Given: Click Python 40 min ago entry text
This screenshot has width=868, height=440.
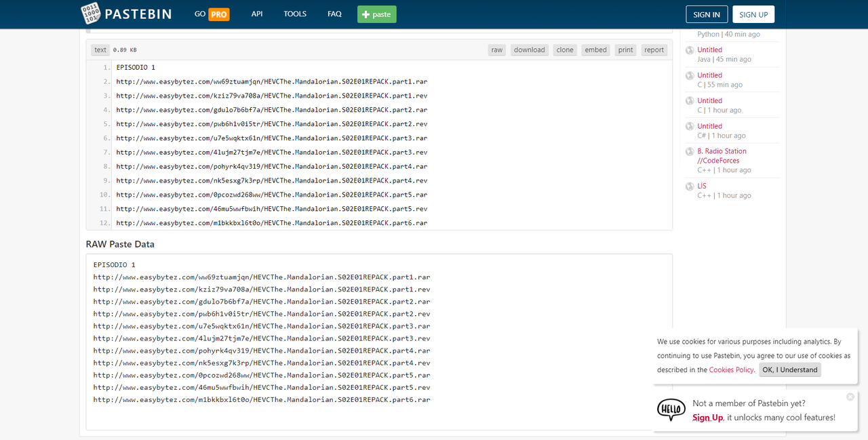Looking at the screenshot, I should (728, 34).
